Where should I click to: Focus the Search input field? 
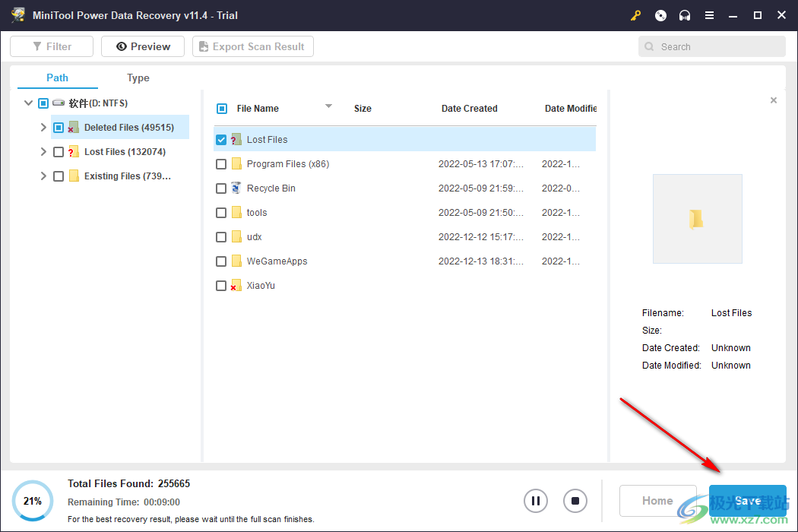[712, 46]
